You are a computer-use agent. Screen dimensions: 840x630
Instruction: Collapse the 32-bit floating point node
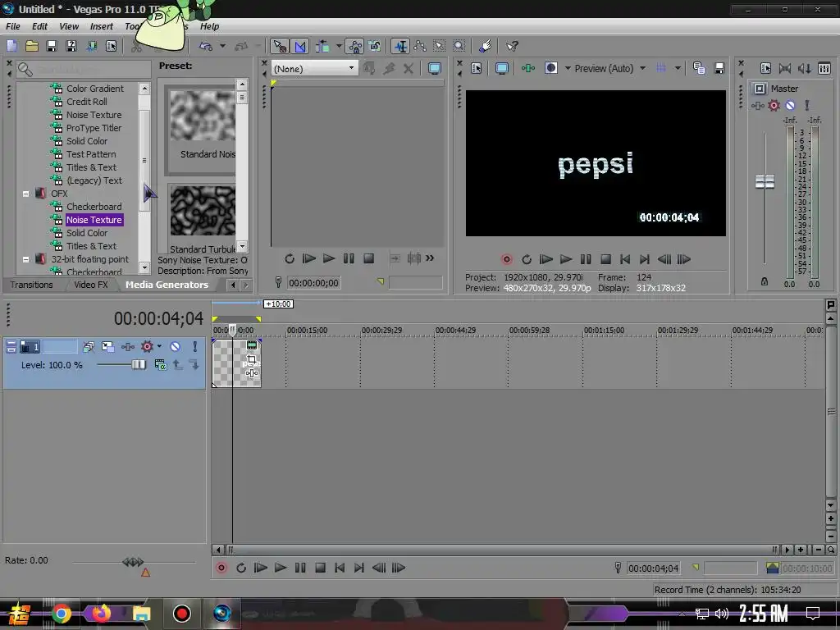pos(25,259)
